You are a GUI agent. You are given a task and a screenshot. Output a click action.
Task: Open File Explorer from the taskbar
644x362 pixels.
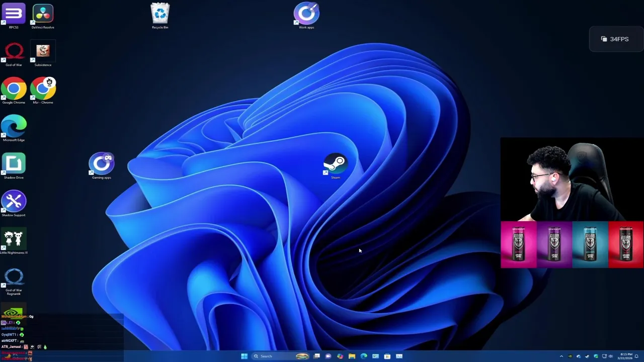352,356
